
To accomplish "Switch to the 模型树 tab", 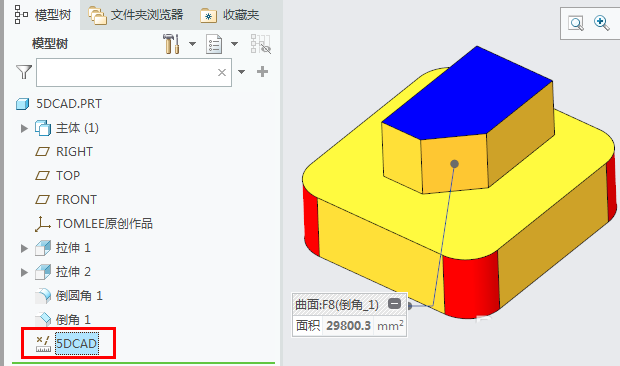I will click(x=42, y=15).
